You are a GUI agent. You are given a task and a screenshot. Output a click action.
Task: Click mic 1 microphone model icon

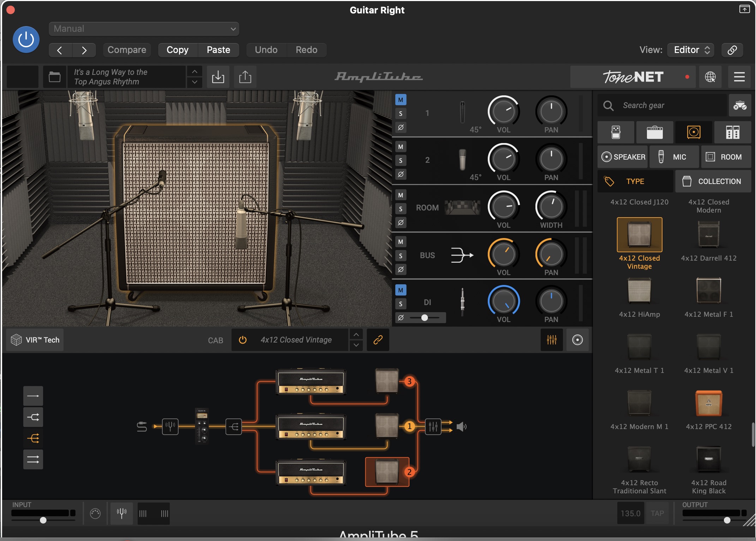462,112
